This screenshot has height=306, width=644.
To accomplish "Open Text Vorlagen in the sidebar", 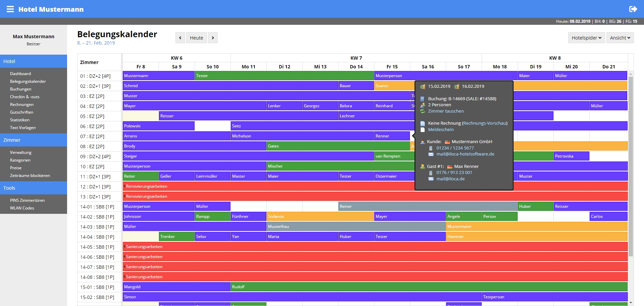I will [x=23, y=128].
